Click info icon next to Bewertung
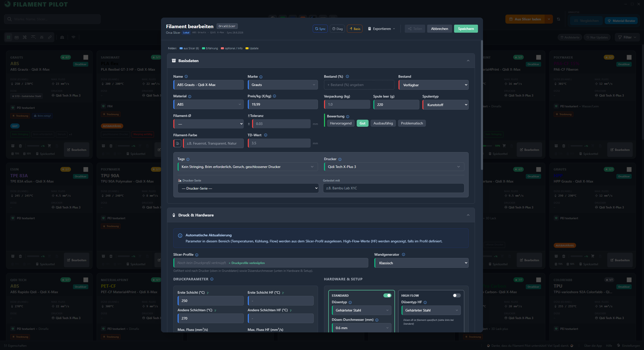Viewport: 644px width, 350px height. click(x=348, y=116)
